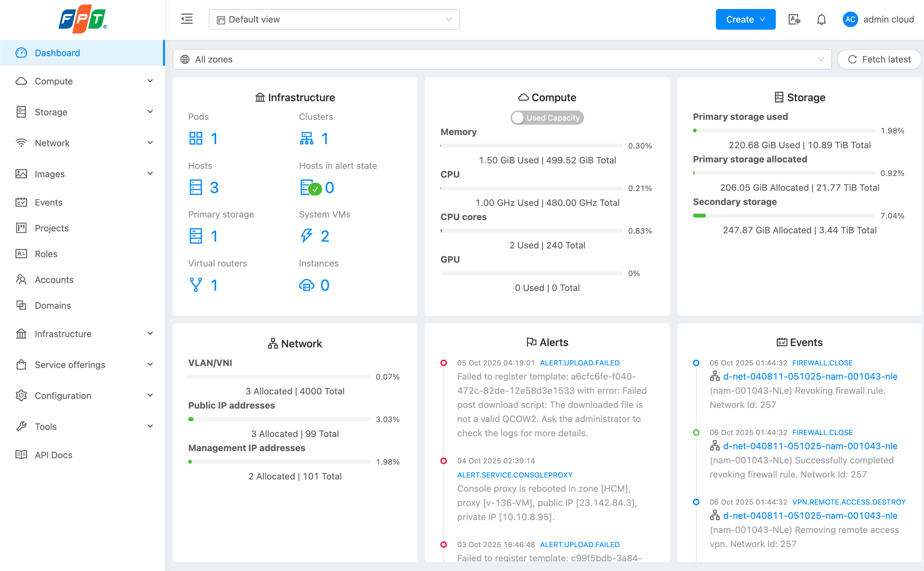Open the System VMs lightning icon
The width and height of the screenshot is (924, 571).
(306, 236)
